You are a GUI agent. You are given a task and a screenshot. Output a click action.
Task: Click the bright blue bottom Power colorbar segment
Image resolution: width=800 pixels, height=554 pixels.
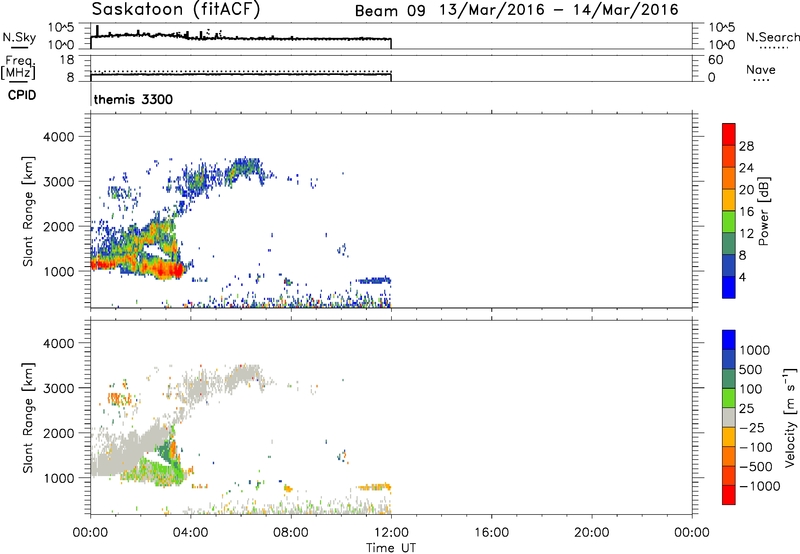(x=729, y=287)
